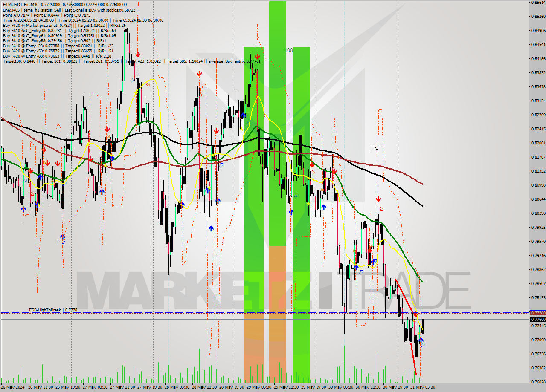
Task: Click the 0.78153 price axis label
Action: pos(538,298)
